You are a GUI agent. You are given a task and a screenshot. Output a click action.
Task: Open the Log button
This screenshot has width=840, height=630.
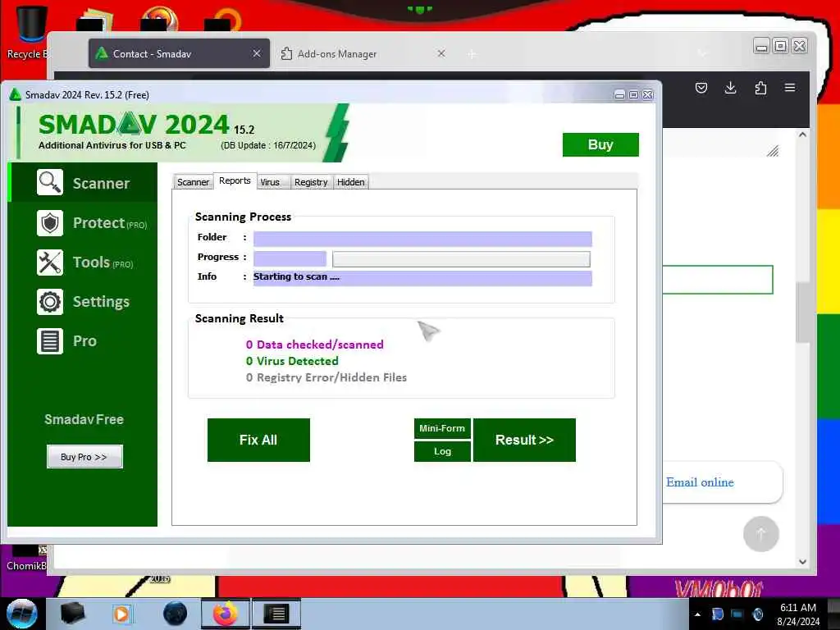[x=442, y=451]
